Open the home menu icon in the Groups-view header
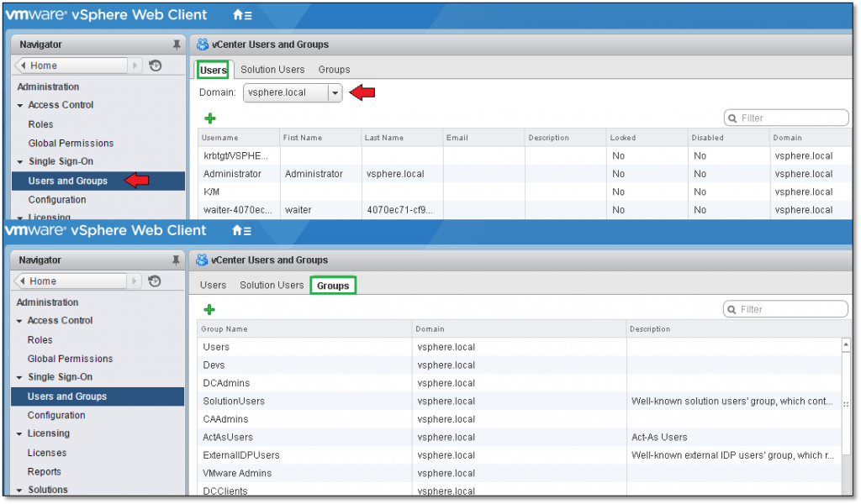 (241, 231)
